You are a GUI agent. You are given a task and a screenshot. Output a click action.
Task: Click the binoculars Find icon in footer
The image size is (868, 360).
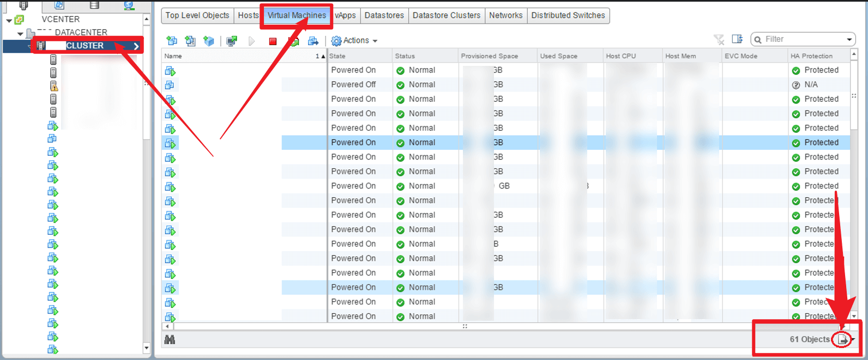coord(170,339)
